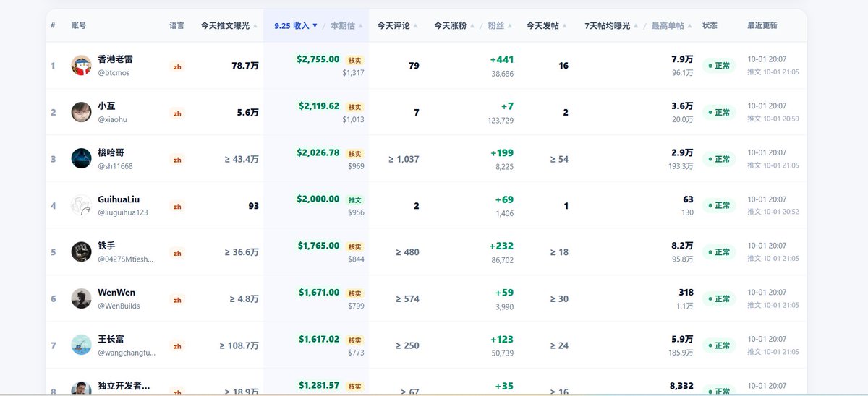Select comment count ≥ 1,037

point(404,159)
